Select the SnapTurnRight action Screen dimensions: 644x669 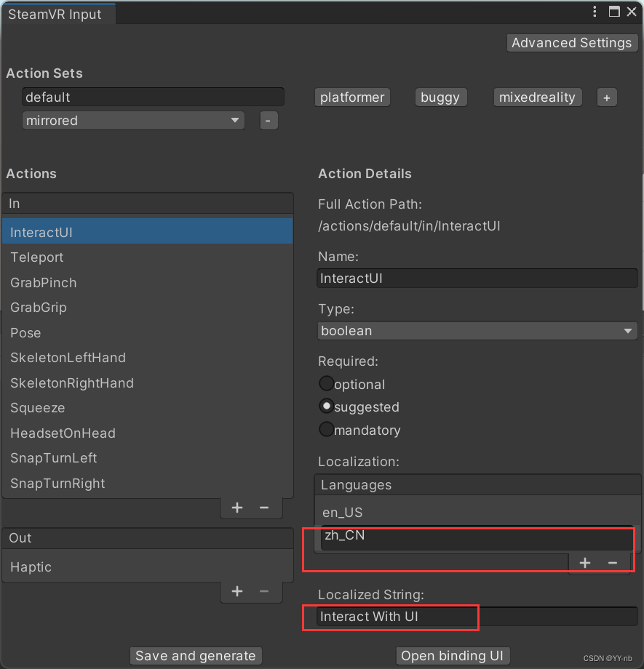pyautogui.click(x=148, y=484)
